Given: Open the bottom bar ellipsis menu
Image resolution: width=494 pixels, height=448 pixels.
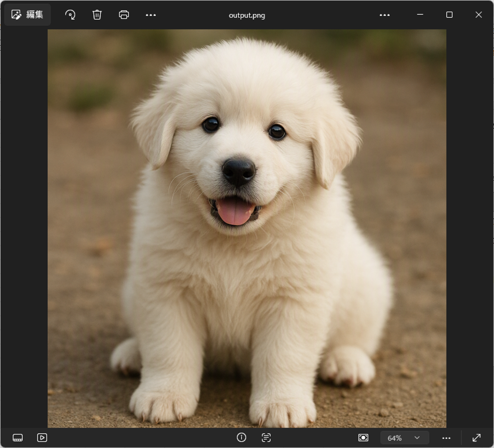Looking at the screenshot, I should click(x=446, y=438).
